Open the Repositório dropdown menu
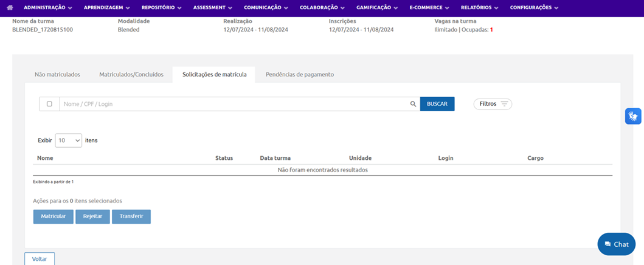The width and height of the screenshot is (644, 265). 161,7
